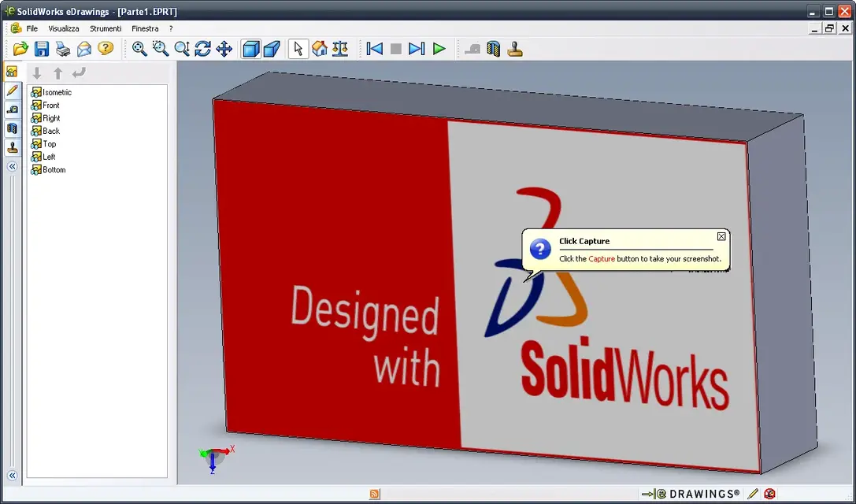
Task: Minimize the inner document window
Action: point(815,28)
